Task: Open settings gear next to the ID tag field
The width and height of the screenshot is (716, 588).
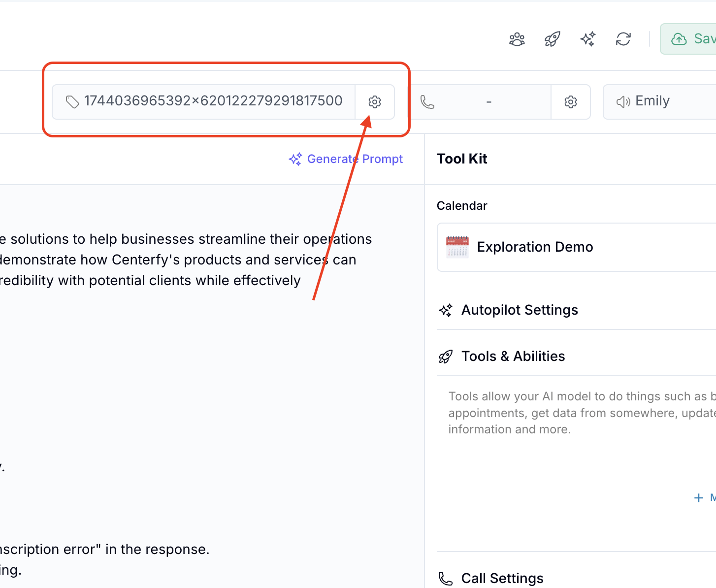Action: (375, 102)
